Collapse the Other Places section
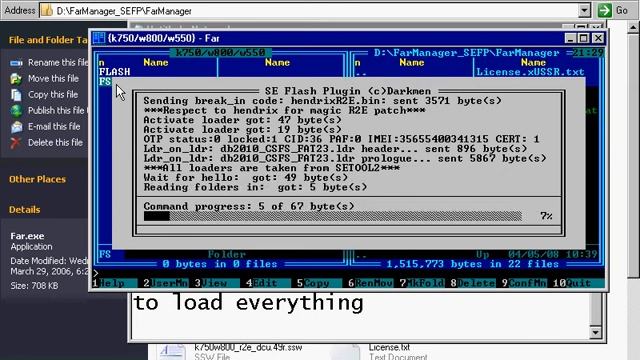The height and width of the screenshot is (360, 640). click(37, 179)
